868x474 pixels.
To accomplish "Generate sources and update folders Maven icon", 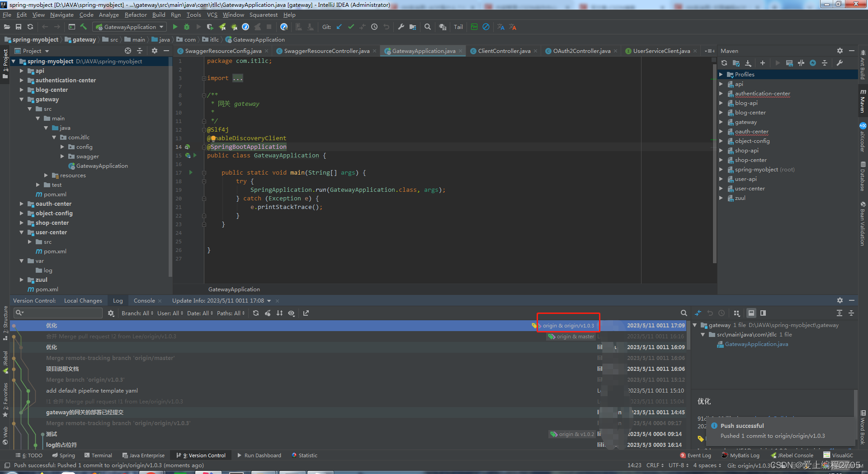I will [736, 63].
